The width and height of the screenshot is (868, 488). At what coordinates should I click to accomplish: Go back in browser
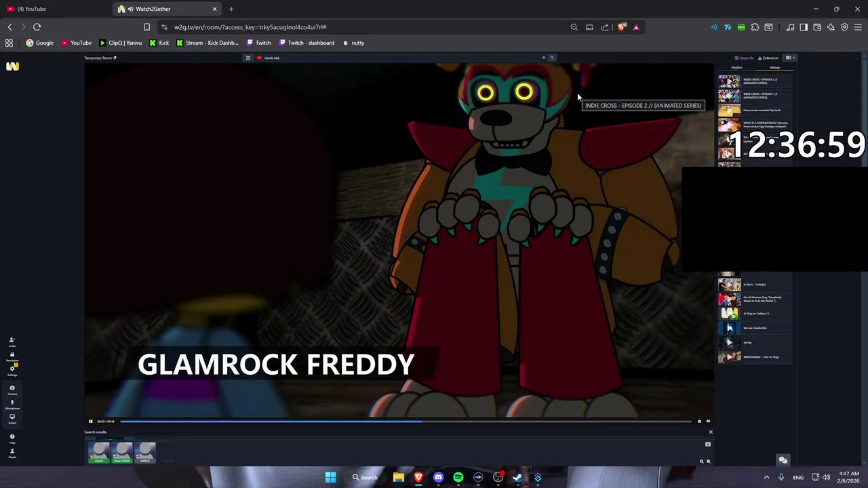[9, 27]
